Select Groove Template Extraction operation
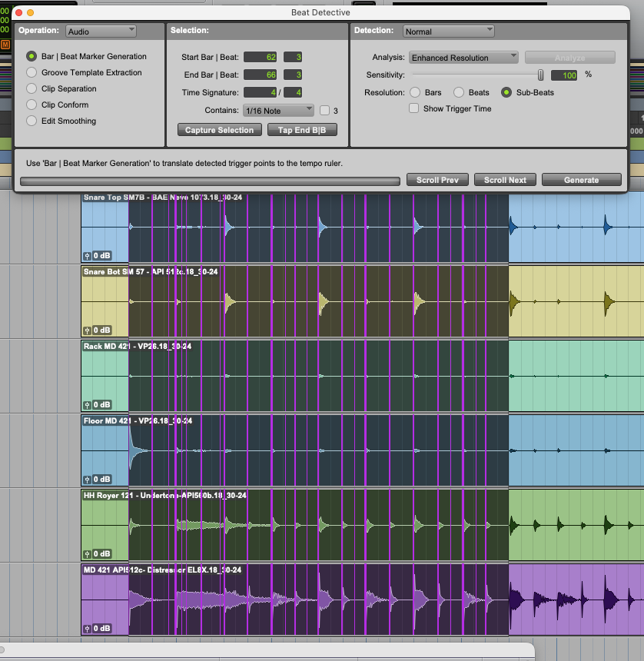This screenshot has height=661, width=644. pos(32,72)
